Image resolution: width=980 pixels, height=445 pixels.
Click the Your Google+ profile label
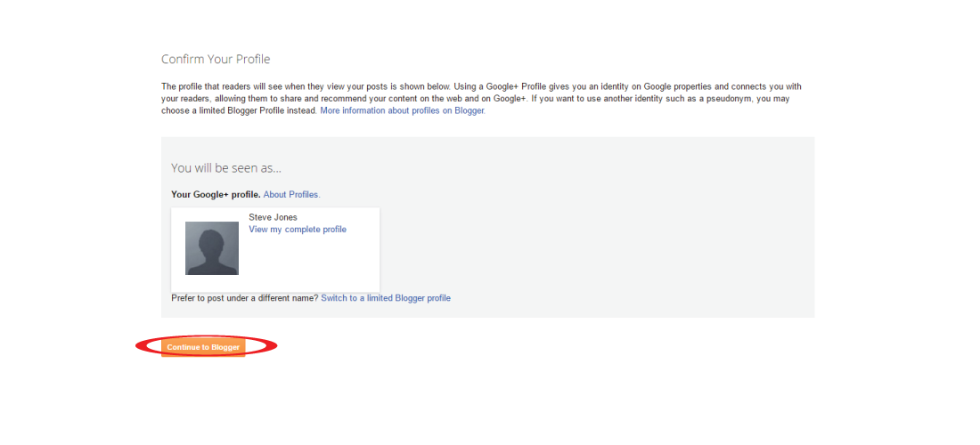(x=216, y=195)
